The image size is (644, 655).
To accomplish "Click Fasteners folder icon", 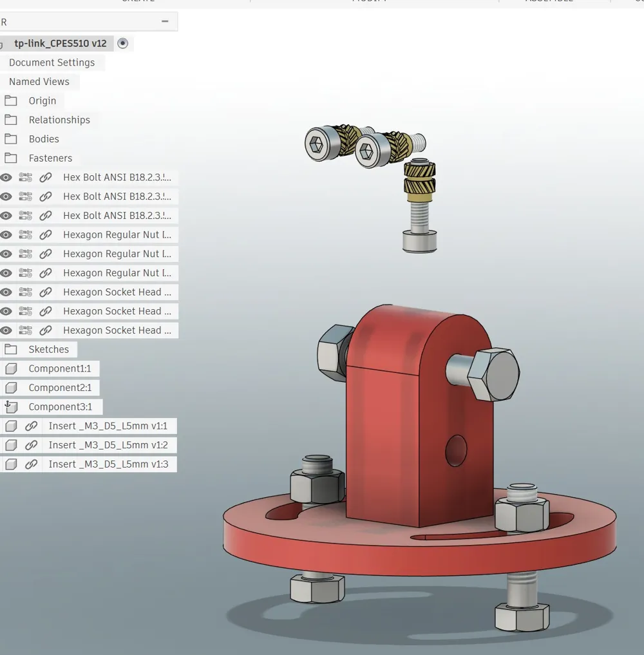I will (x=11, y=158).
